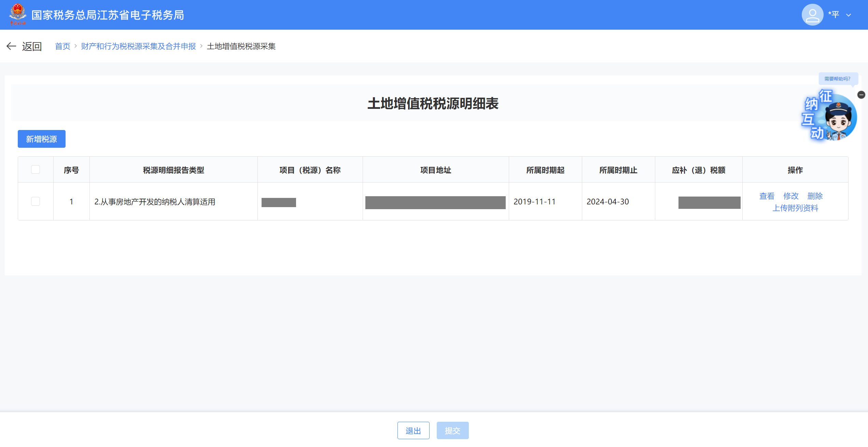The image size is (868, 447).
Task: Click 修改 to edit row 1
Action: (791, 196)
